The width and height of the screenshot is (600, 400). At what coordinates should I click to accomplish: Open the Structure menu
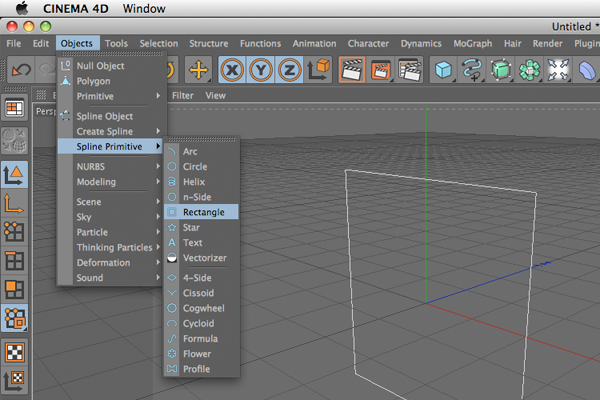pyautogui.click(x=209, y=43)
